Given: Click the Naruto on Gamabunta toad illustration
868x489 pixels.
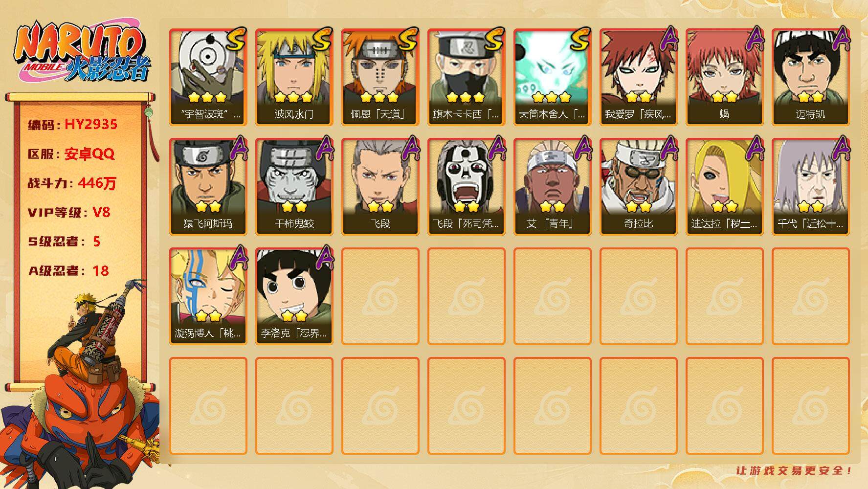Looking at the screenshot, I should coord(81,386).
